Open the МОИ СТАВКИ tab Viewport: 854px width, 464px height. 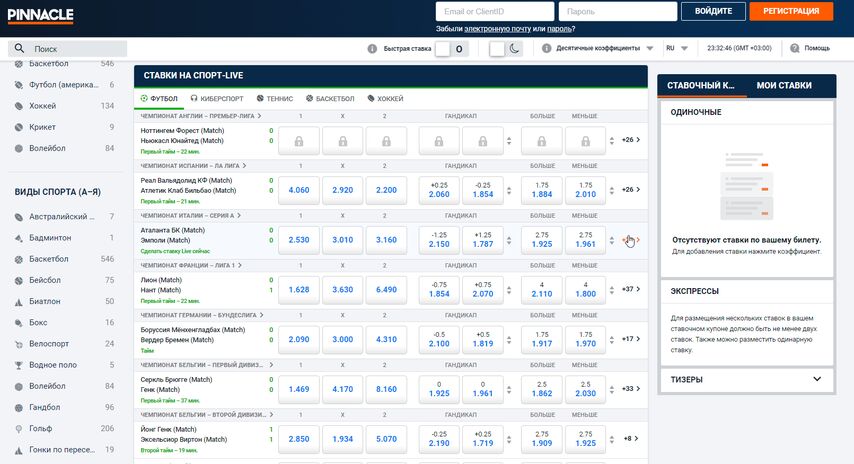784,86
